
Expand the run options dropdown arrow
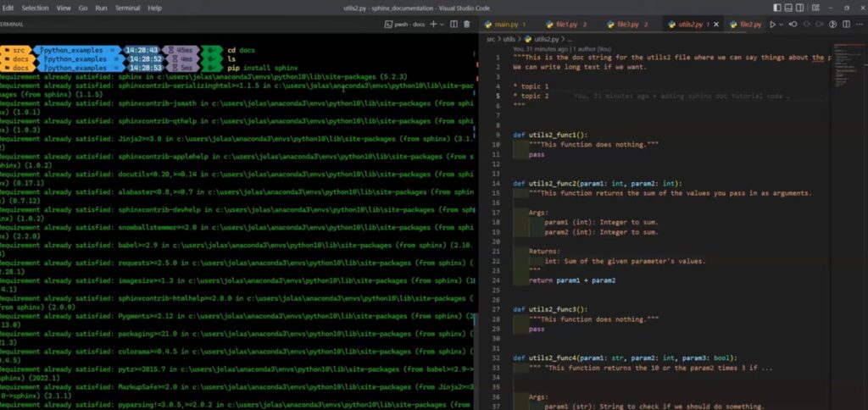(781, 25)
